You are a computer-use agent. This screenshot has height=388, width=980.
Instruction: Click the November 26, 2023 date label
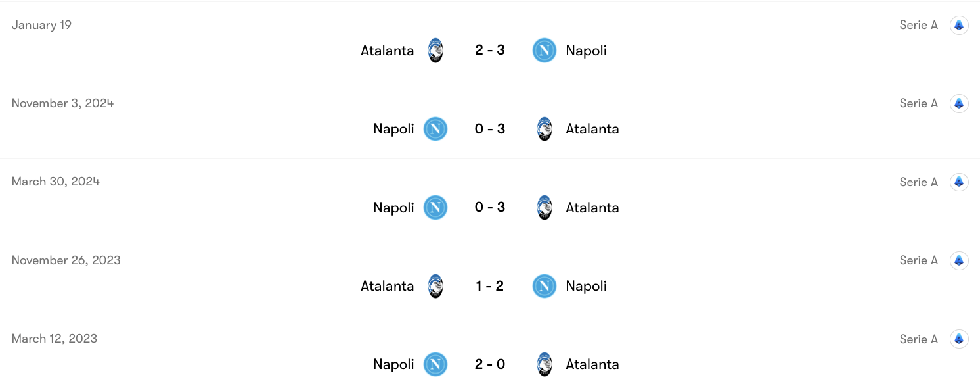coord(66,260)
